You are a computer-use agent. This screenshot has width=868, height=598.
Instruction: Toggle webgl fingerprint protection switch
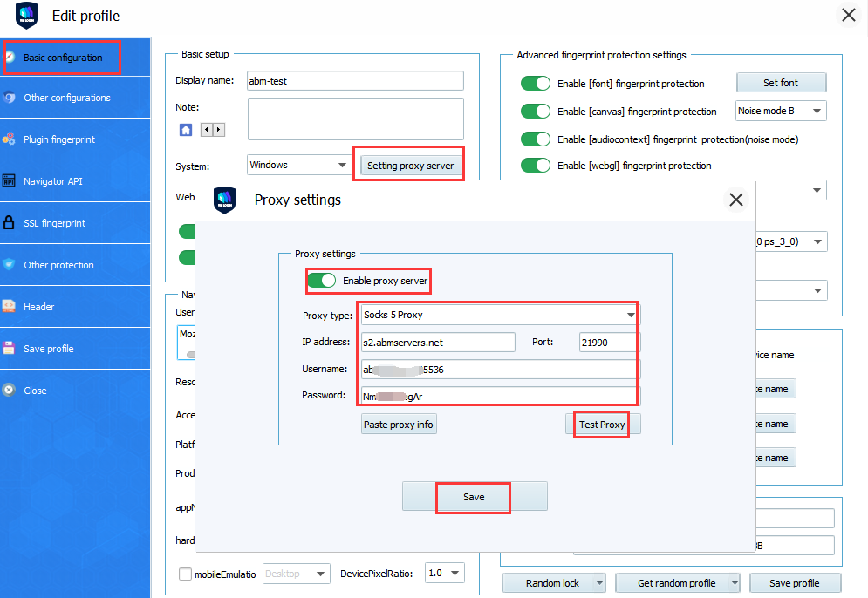(536, 166)
